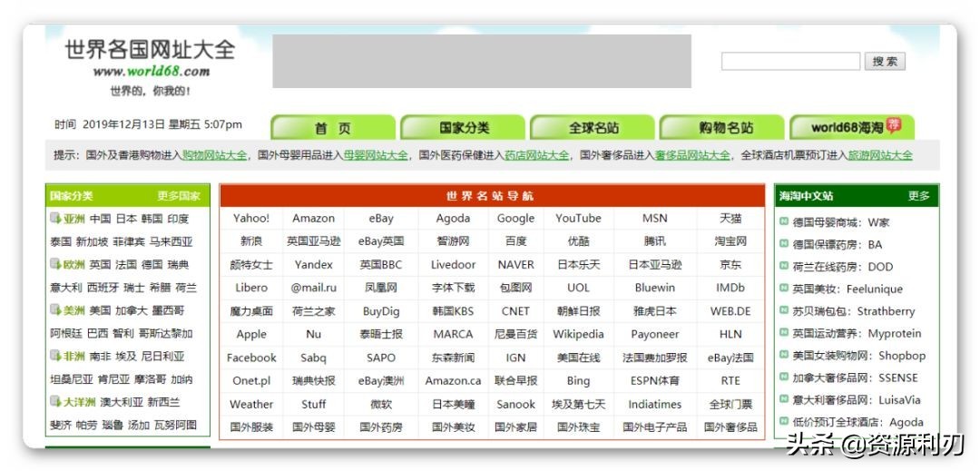Click the bullet icon before 德国母婴商城
980x471 pixels.
pyautogui.click(x=784, y=221)
